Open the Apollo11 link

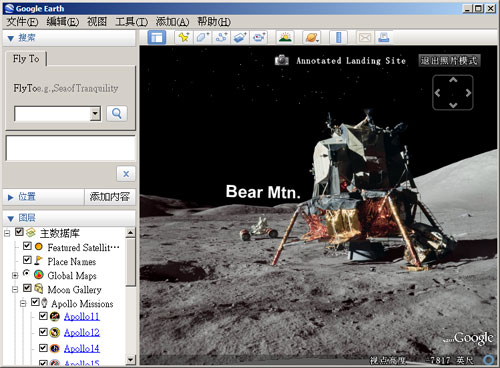[82, 316]
